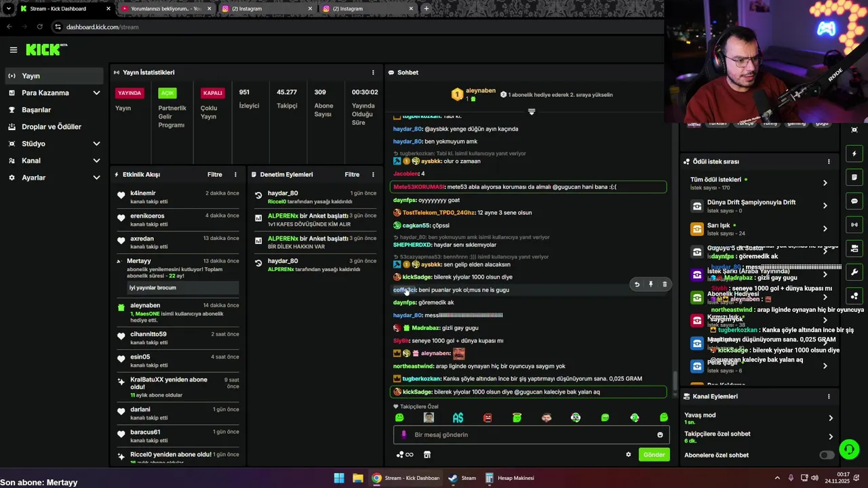Open Denetim Eylemleri three-dot menu
Viewport: 868px width, 488px height.
372,174
